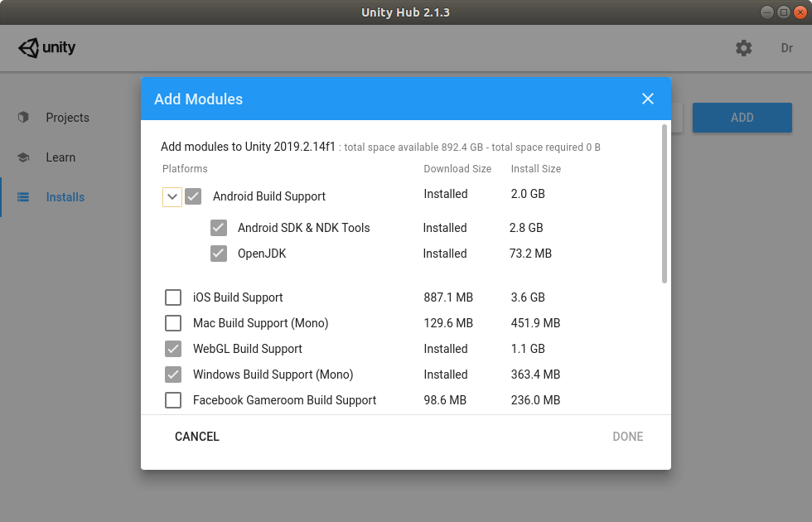This screenshot has height=522, width=812.
Task: Close the Add Modules dialog
Action: [x=647, y=99]
